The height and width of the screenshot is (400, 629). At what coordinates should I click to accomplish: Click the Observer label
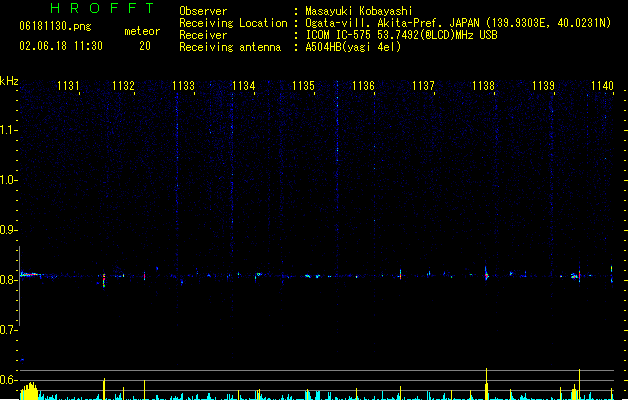tap(203, 11)
